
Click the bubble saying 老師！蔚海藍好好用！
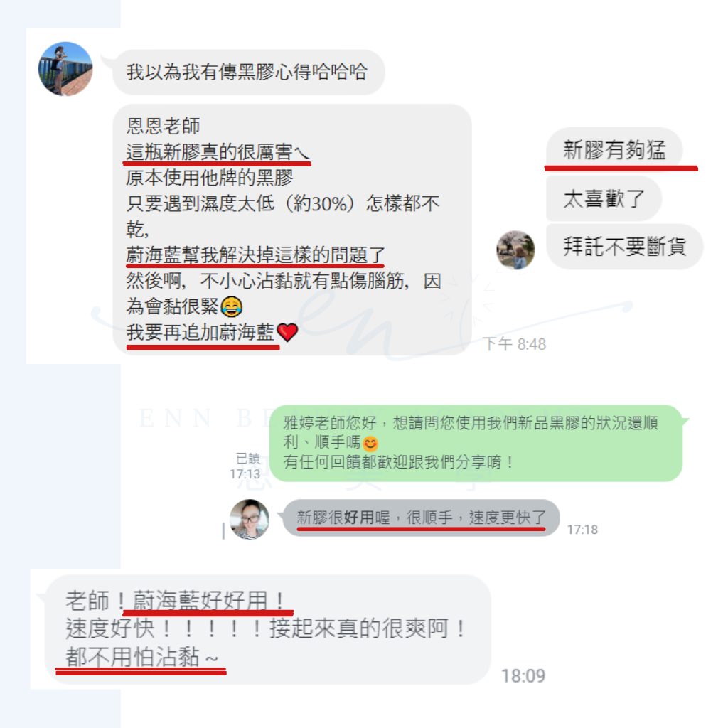(267, 629)
